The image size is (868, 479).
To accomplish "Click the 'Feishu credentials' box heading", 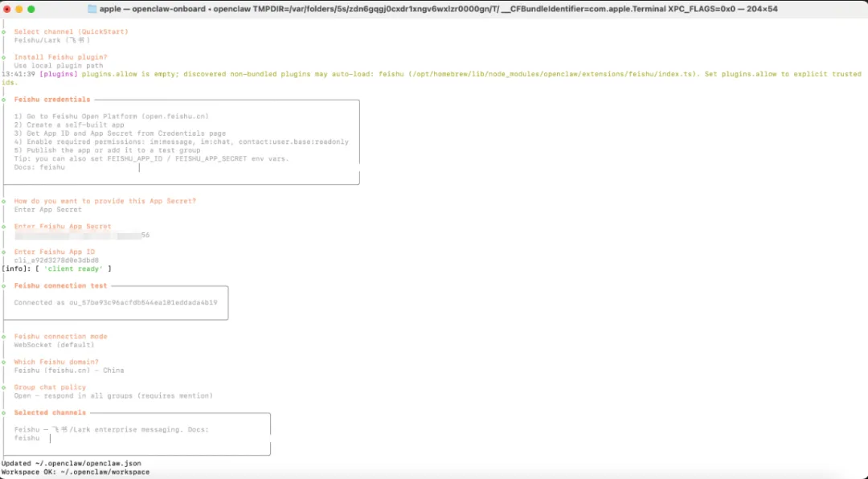I will (52, 99).
